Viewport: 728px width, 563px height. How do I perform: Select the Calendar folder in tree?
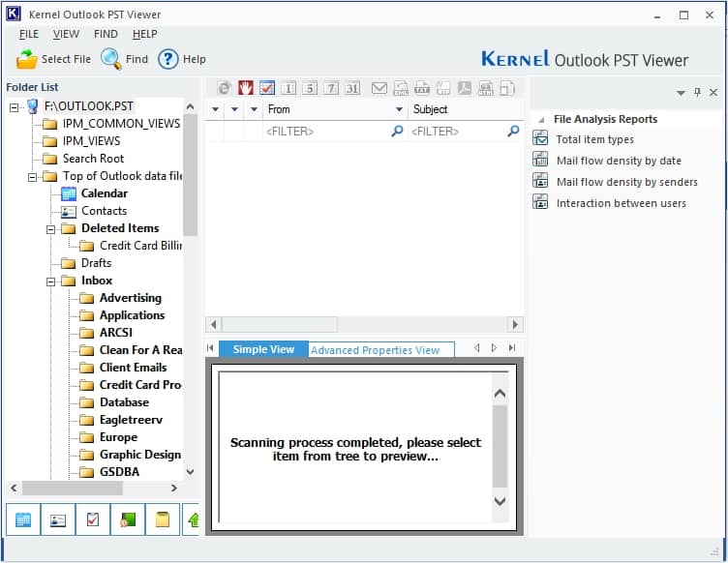[x=95, y=193]
